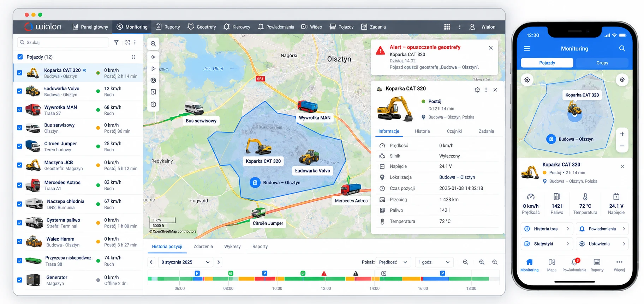Image resolution: width=644 pixels, height=304 pixels.
Task: Open the apps grid icon in top bar
Action: [447, 27]
